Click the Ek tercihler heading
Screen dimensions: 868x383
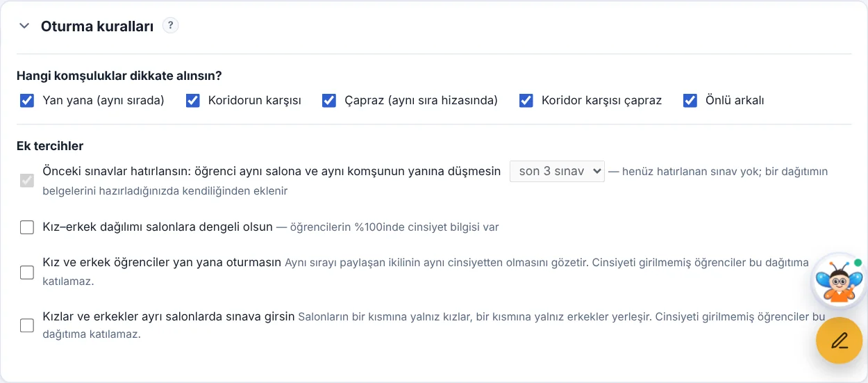click(50, 146)
